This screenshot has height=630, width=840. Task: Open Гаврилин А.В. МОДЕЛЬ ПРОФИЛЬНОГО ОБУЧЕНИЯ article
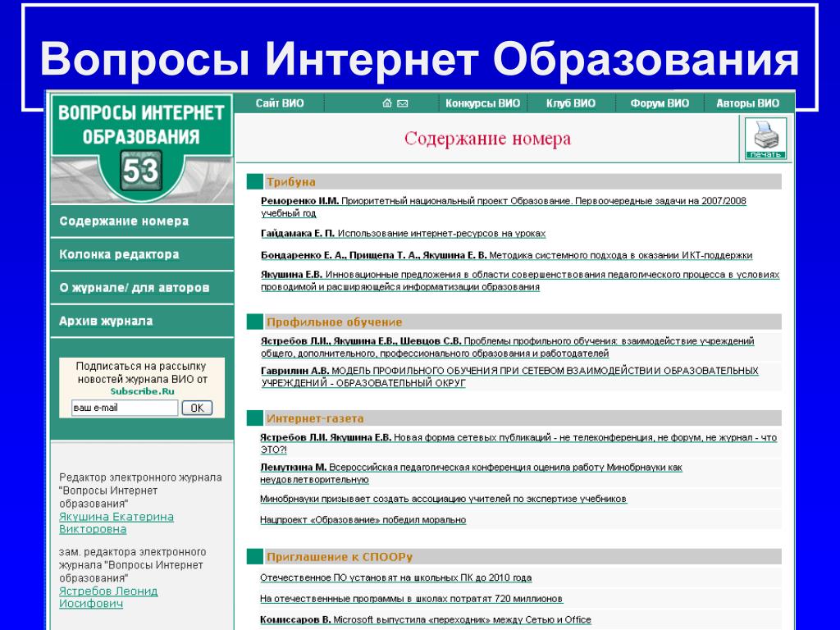(x=509, y=377)
